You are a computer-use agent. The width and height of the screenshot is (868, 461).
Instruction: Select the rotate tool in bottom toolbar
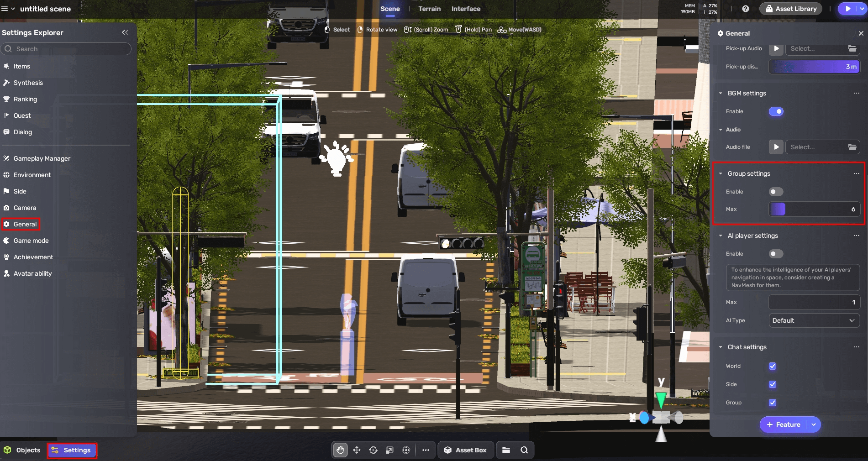coord(373,450)
